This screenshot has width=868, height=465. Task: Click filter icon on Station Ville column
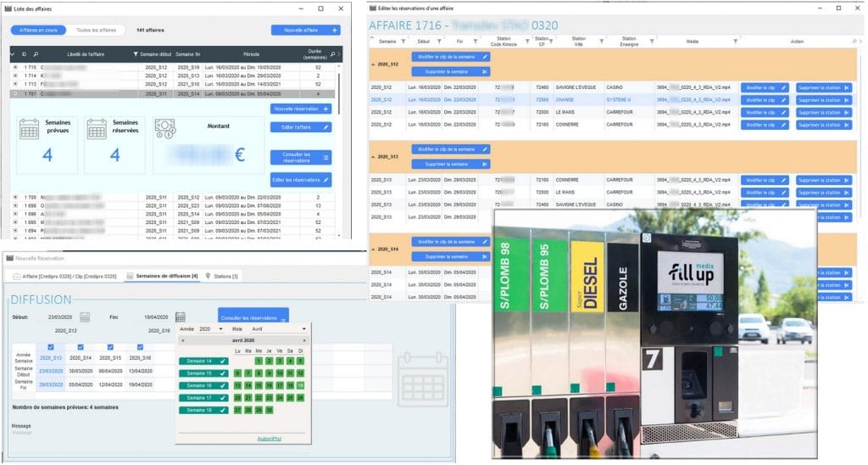click(x=602, y=41)
